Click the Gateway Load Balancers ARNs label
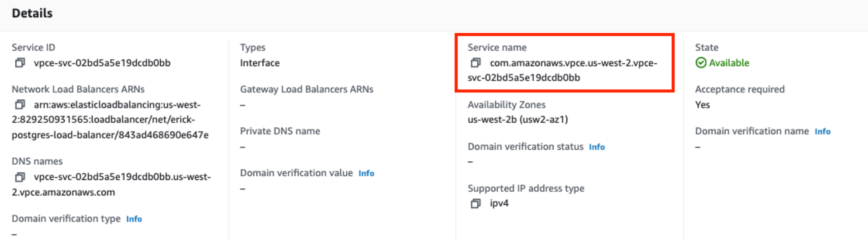The width and height of the screenshot is (868, 241). [306, 89]
